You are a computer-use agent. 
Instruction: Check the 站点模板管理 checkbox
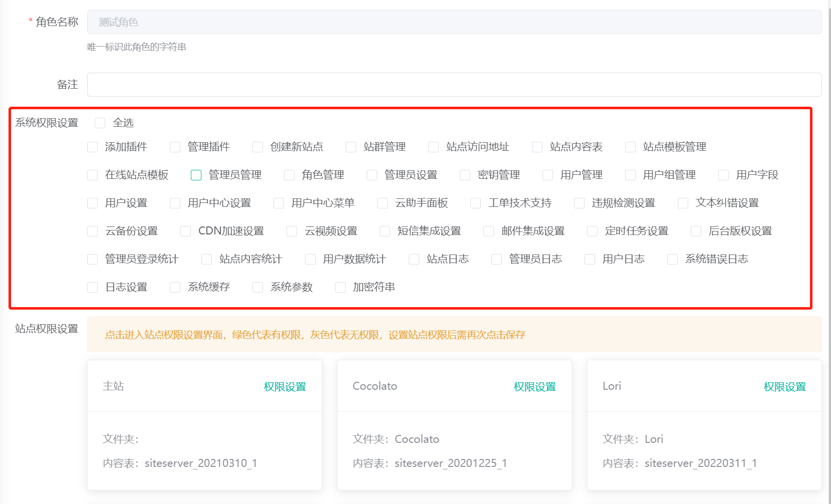pos(631,147)
